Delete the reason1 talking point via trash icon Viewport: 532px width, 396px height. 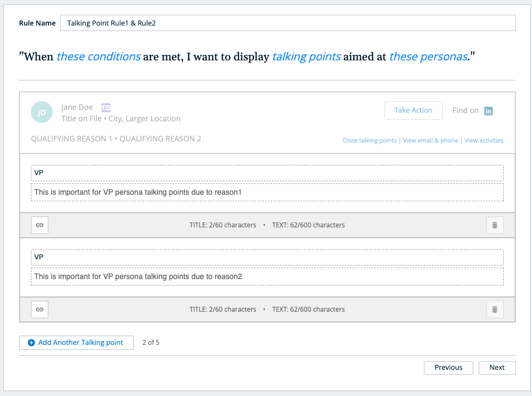495,225
